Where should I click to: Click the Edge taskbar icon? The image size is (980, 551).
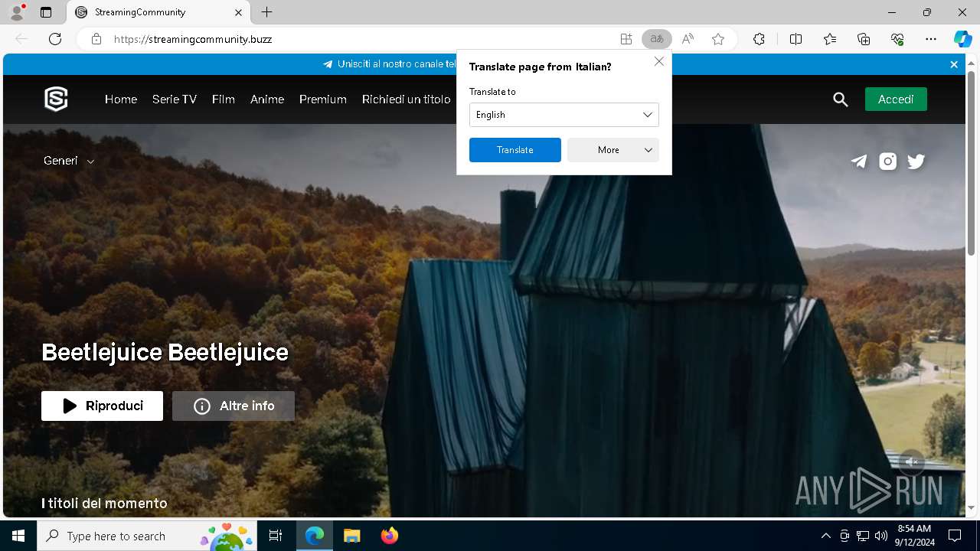click(x=315, y=536)
